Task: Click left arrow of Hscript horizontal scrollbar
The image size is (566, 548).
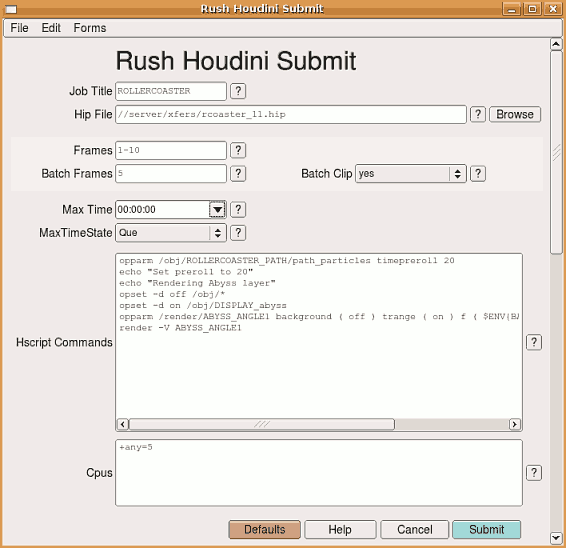Action: pyautogui.click(x=123, y=424)
